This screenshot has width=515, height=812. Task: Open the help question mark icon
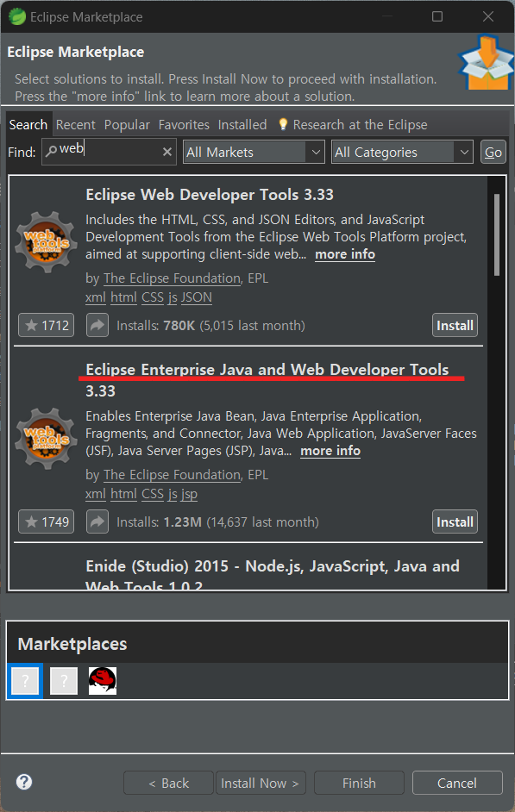24,782
